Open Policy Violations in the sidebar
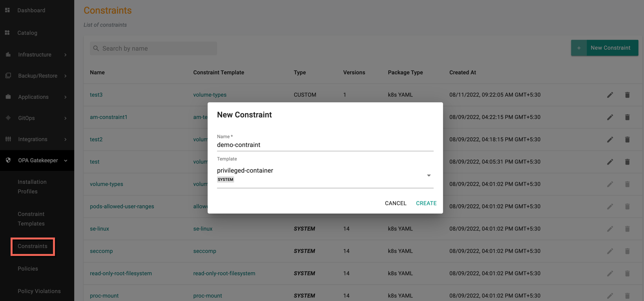This screenshot has width=644, height=301. (39, 291)
